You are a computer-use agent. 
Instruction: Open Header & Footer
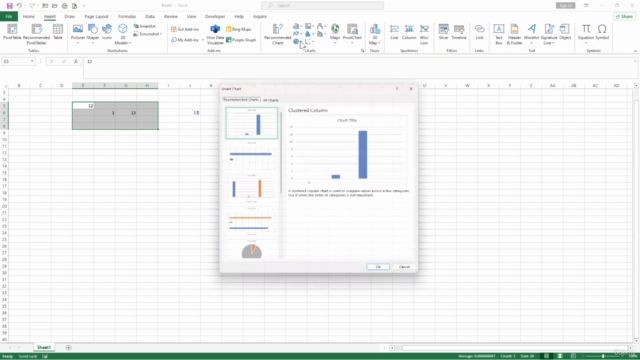point(514,34)
